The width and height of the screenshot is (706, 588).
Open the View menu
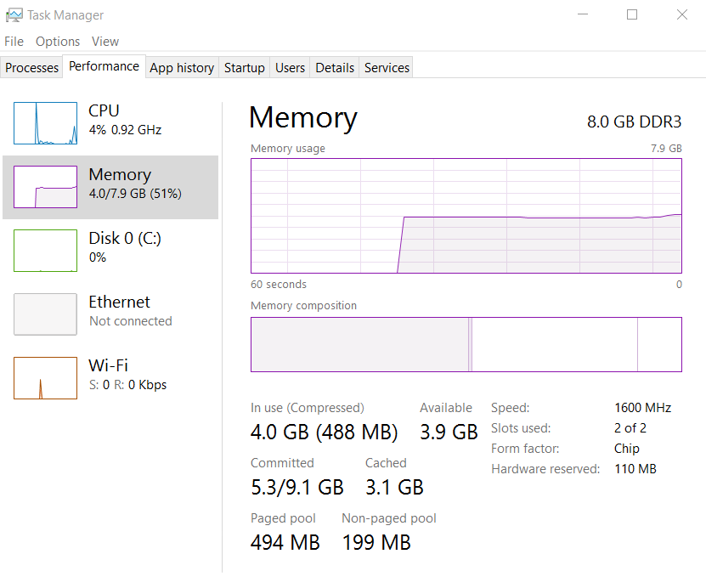coord(104,41)
